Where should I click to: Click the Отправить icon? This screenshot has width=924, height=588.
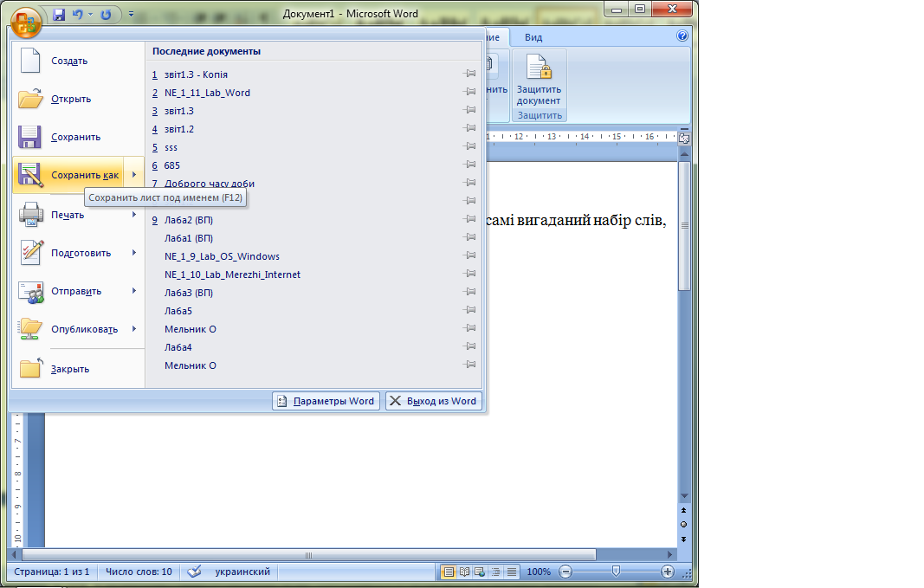click(x=30, y=291)
